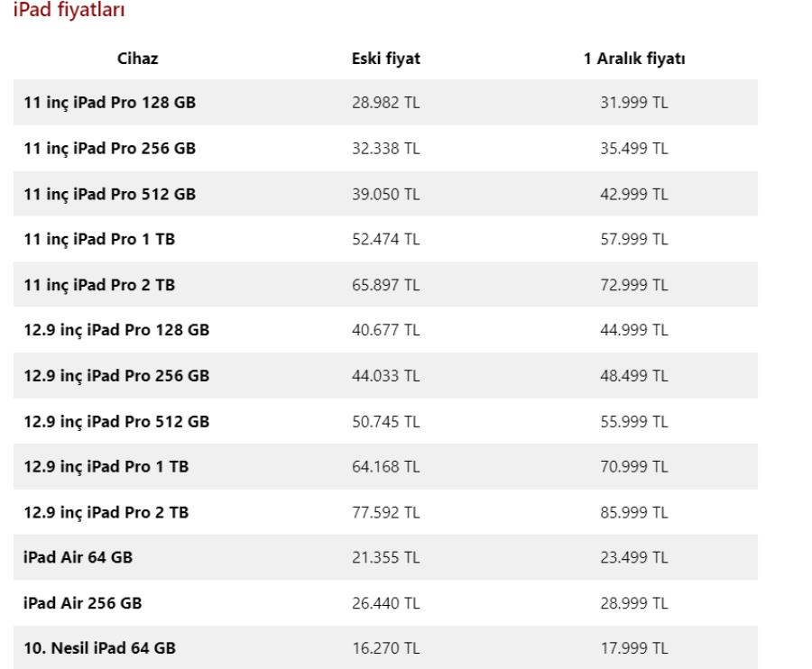Click the "1 Aralık fiyatı" column header
The width and height of the screenshot is (812, 669).
point(634,60)
